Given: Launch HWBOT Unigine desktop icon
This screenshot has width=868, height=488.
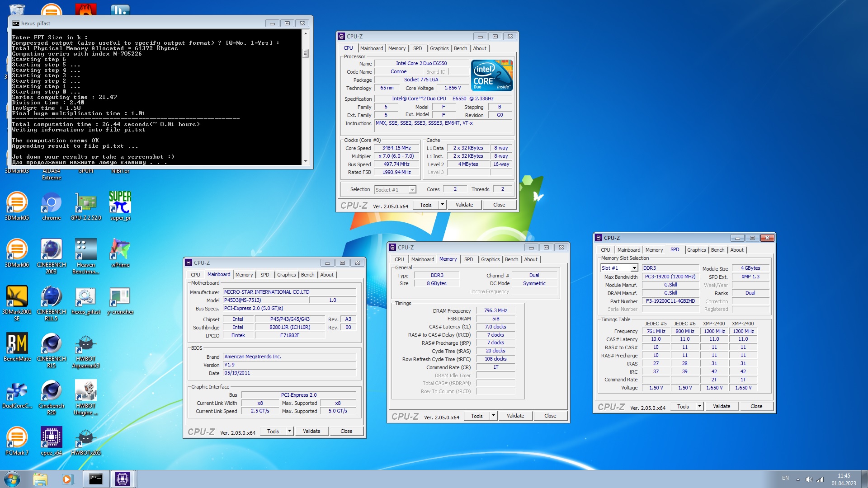Looking at the screenshot, I should 86,397.
